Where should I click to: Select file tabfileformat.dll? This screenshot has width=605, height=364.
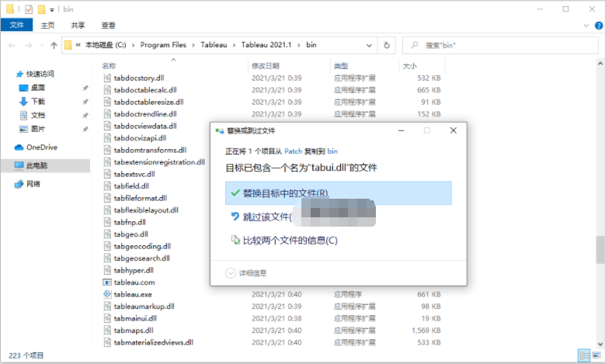pos(141,198)
